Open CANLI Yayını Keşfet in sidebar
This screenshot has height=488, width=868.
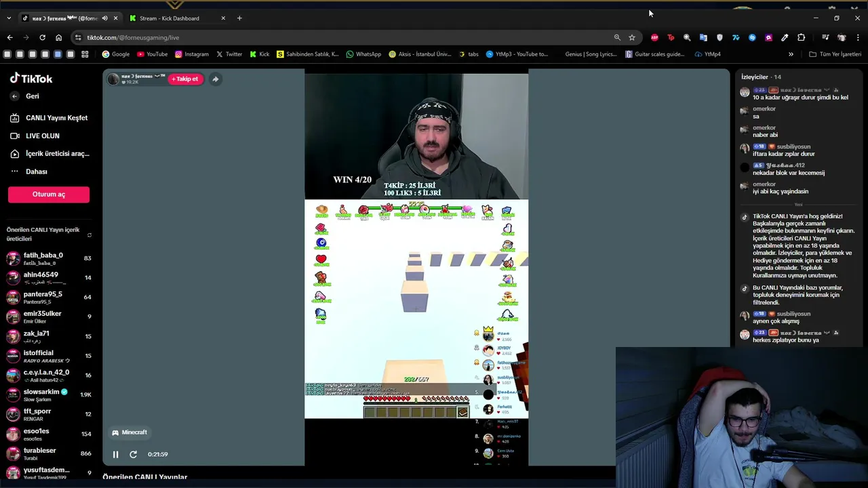(49, 118)
